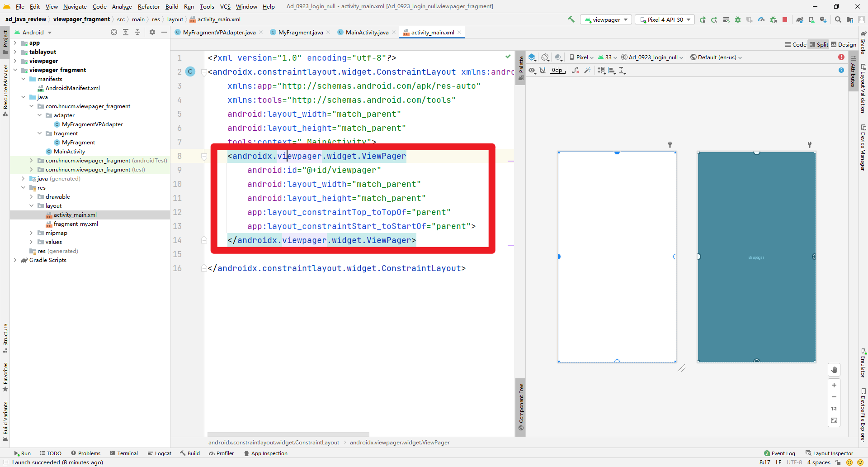Select opened file locate target icon
Screen dimensions: 868x467
tap(114, 32)
